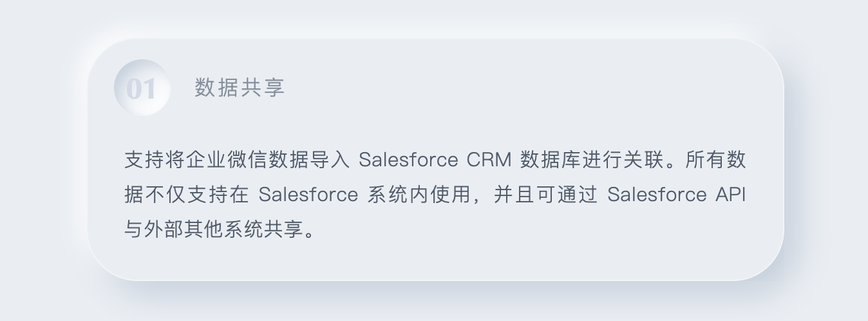Click Salesforce before 系统内使用
Screen dimensions: 868x321
[x=308, y=195]
